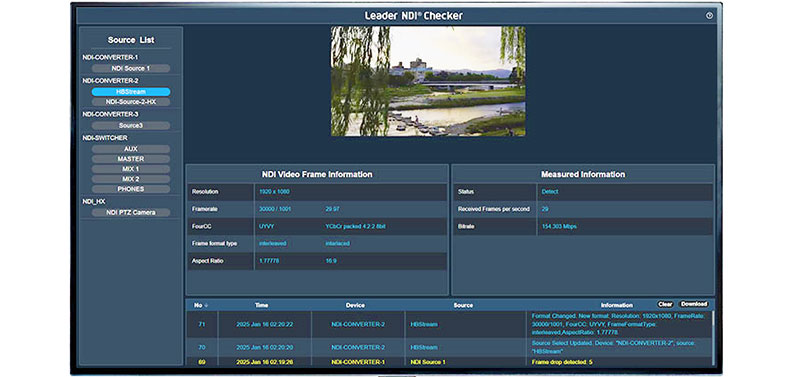The width and height of the screenshot is (800, 377).
Task: Clear the event log
Action: pyautogui.click(x=665, y=304)
